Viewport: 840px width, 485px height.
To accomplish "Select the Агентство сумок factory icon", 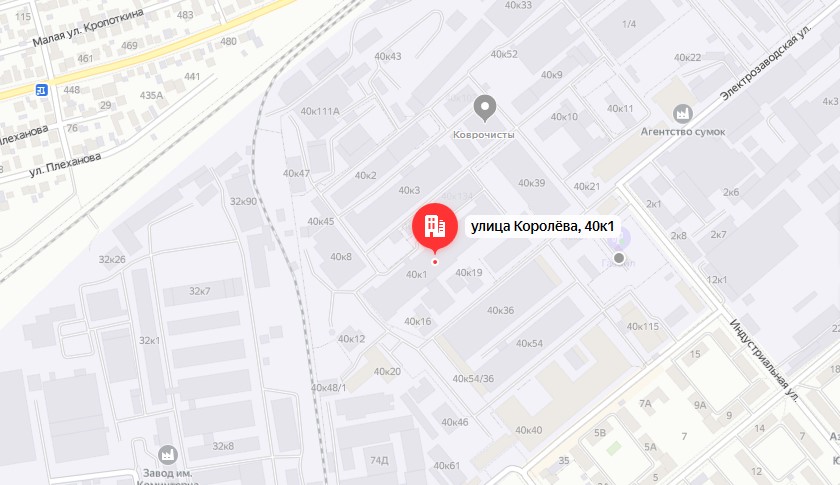I will click(682, 114).
